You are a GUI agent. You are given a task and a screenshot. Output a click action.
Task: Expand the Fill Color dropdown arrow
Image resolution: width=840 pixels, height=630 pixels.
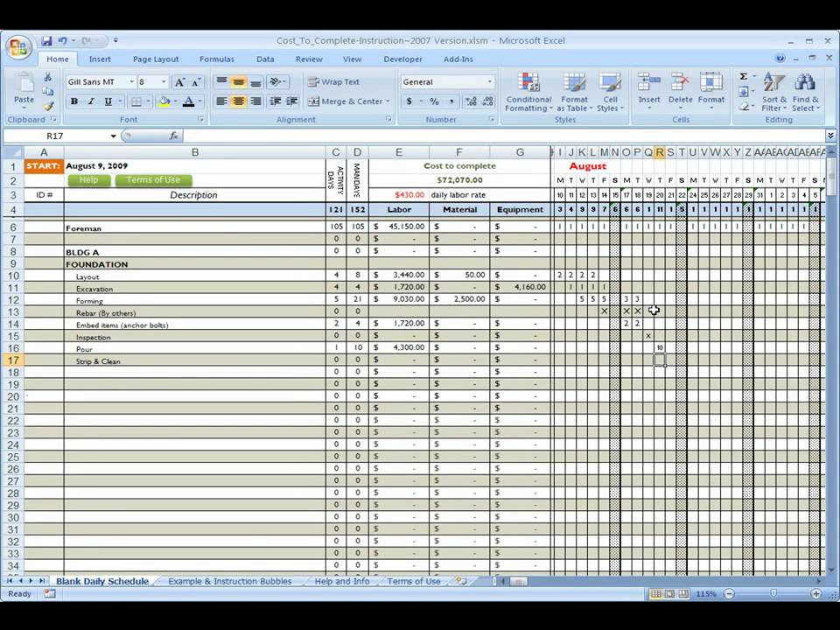click(174, 101)
